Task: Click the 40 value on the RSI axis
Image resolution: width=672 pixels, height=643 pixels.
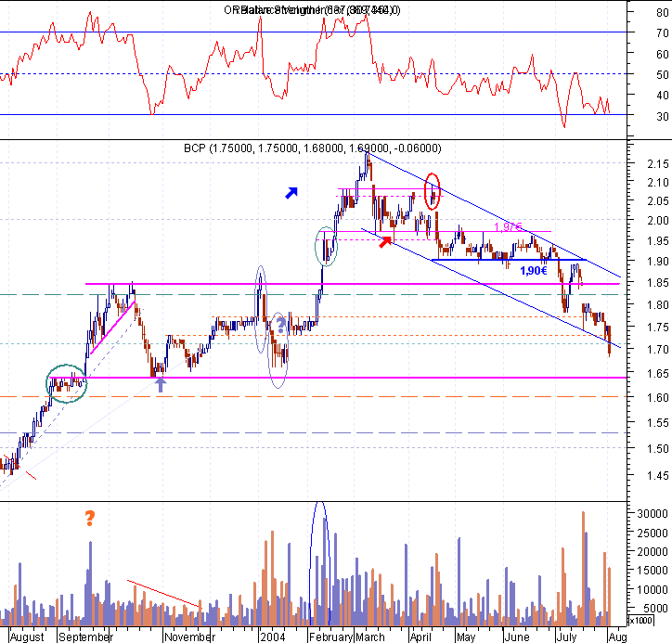Action: (x=662, y=95)
